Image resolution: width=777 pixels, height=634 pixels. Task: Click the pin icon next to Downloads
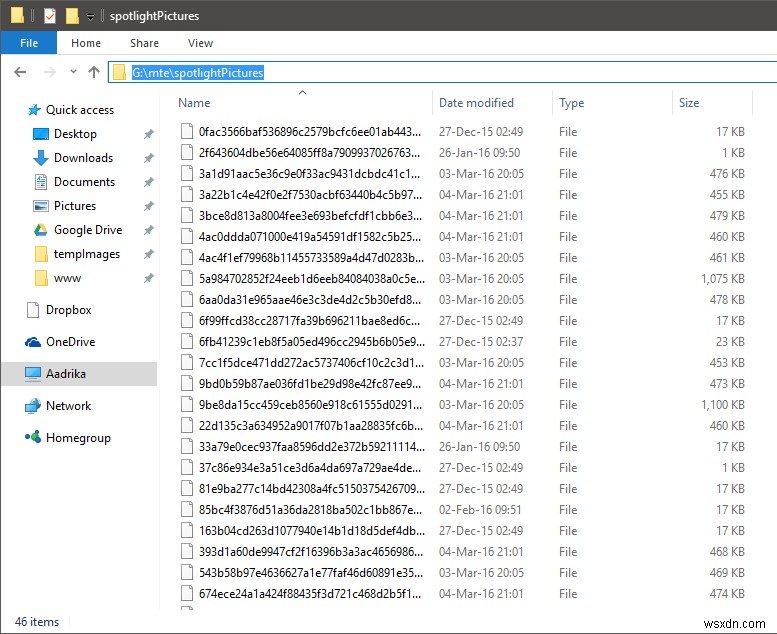click(x=149, y=158)
